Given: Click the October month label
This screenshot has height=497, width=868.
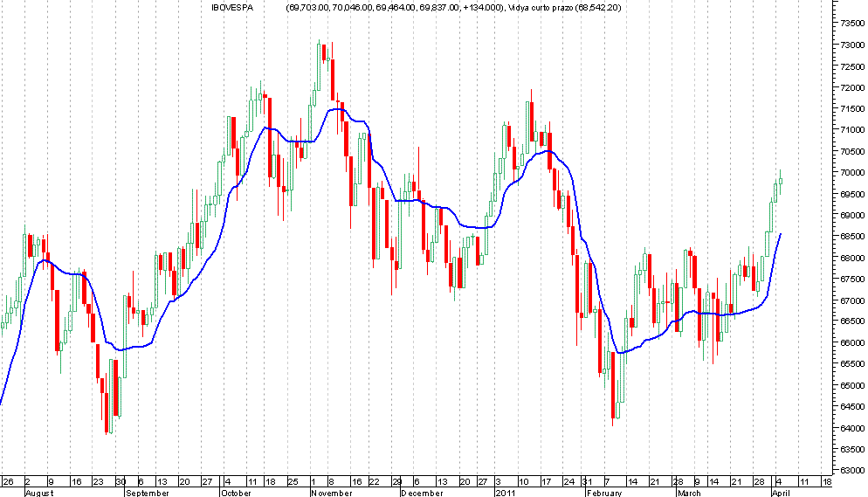Looking at the screenshot, I should [235, 493].
